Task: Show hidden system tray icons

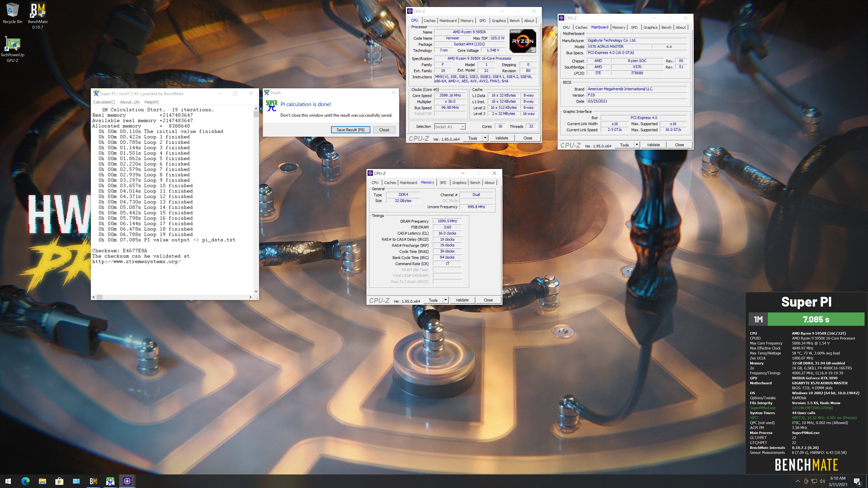Action: point(797,481)
